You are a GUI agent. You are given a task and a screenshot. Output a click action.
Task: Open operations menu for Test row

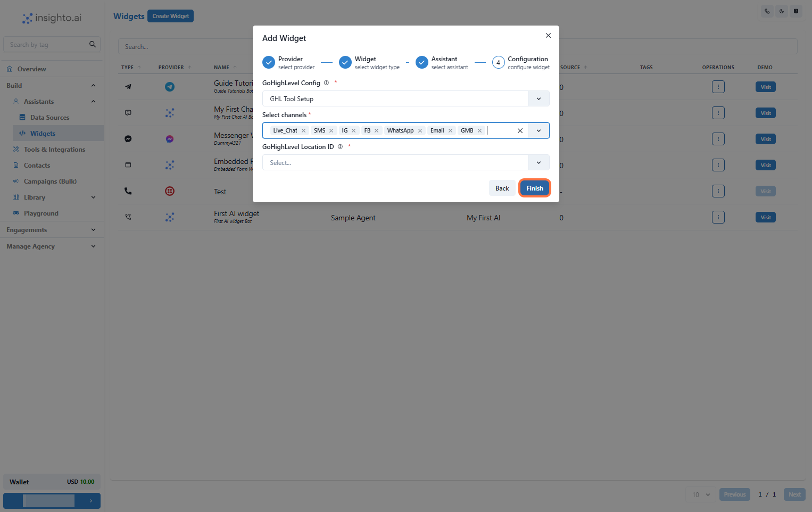(718, 191)
